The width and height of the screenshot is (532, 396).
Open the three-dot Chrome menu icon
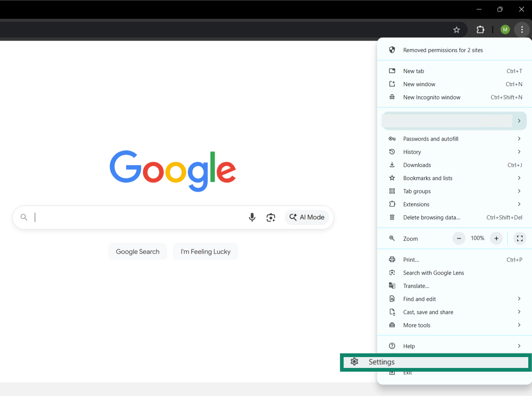(522, 29)
